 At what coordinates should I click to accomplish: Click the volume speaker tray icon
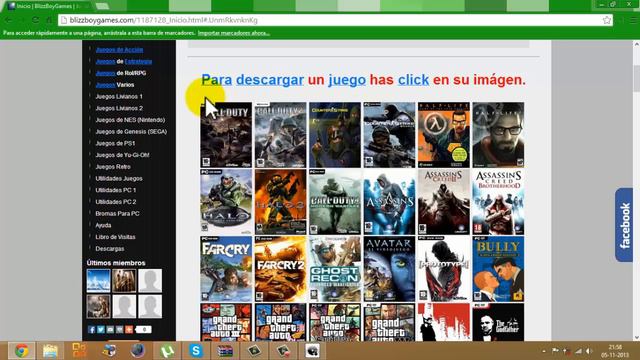point(589,351)
